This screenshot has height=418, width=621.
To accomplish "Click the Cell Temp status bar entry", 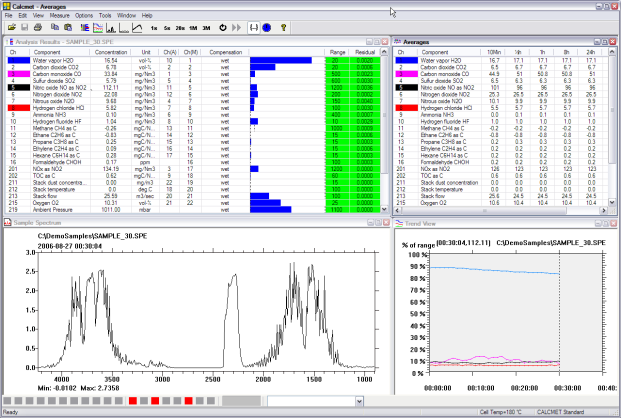I will pyautogui.click(x=501, y=412).
